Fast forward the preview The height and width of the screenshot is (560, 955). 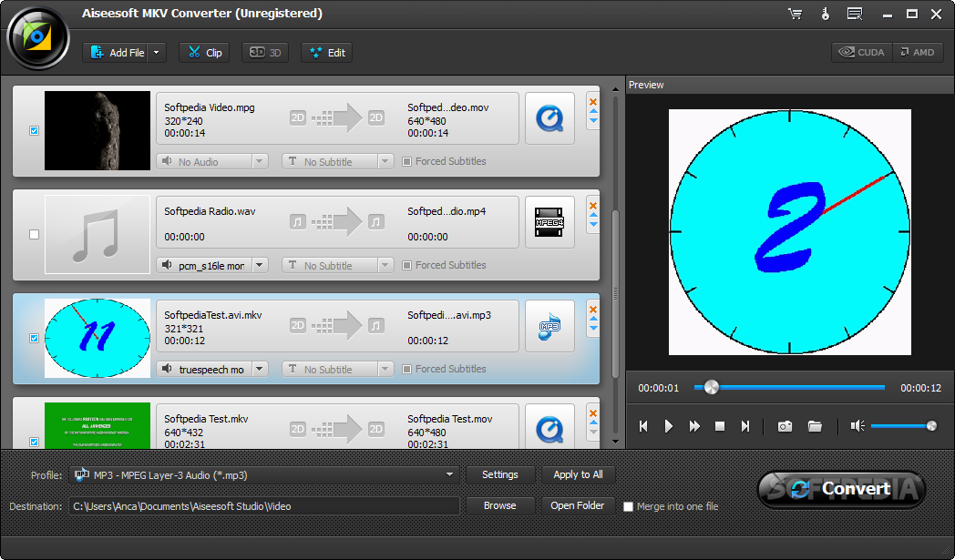pyautogui.click(x=694, y=426)
